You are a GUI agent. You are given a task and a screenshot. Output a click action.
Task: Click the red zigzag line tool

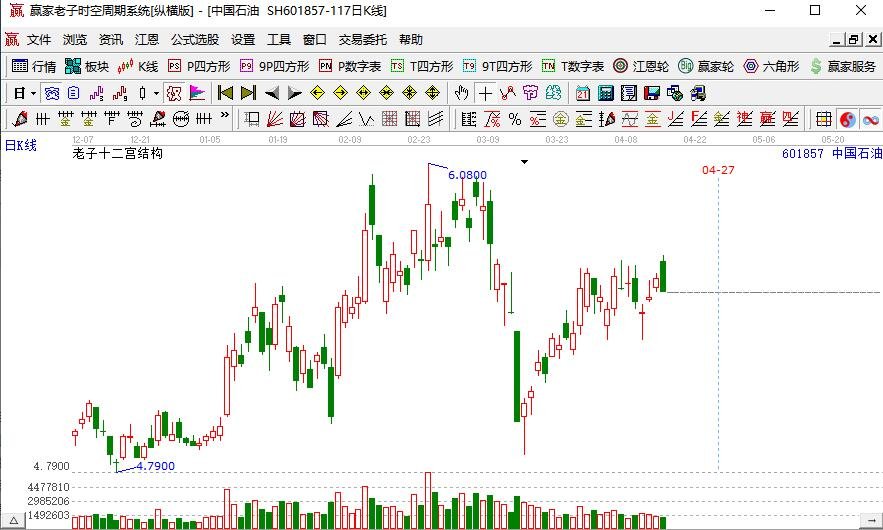pos(508,93)
